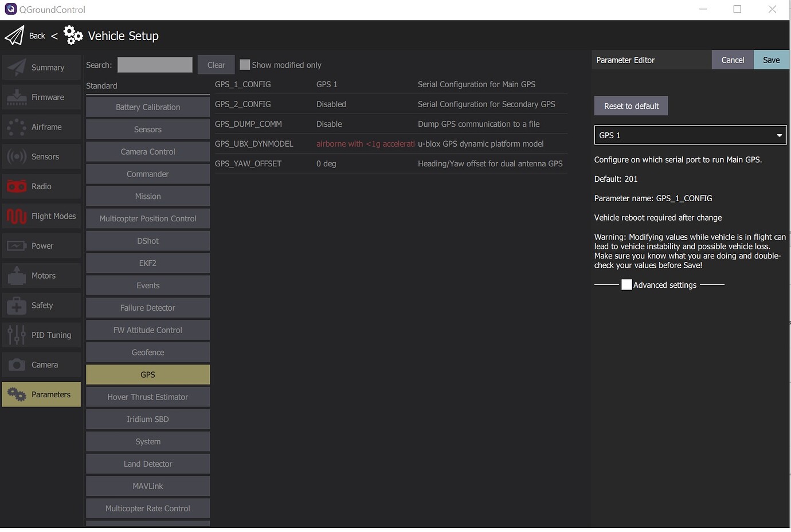Screen dimensions: 791x532
Task: Open the Summary page
Action: (41, 67)
